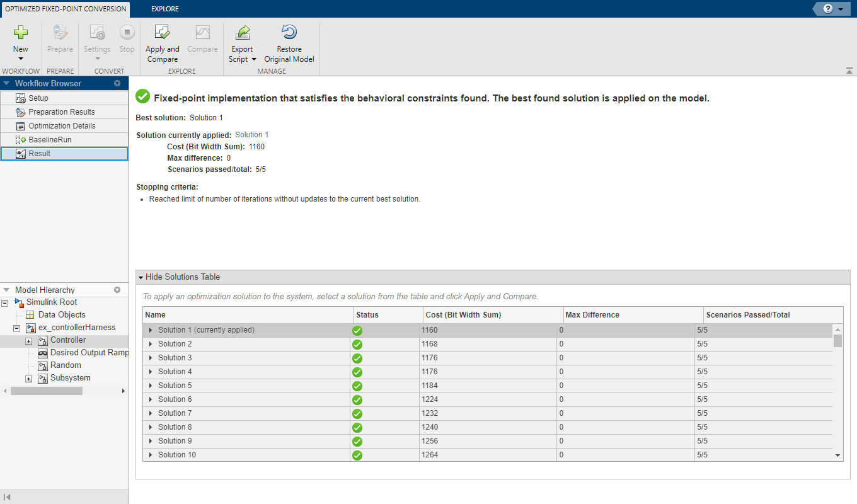This screenshot has width=857, height=504.
Task: Collapse the ex_controllerHarness tree node
Action: [17, 328]
